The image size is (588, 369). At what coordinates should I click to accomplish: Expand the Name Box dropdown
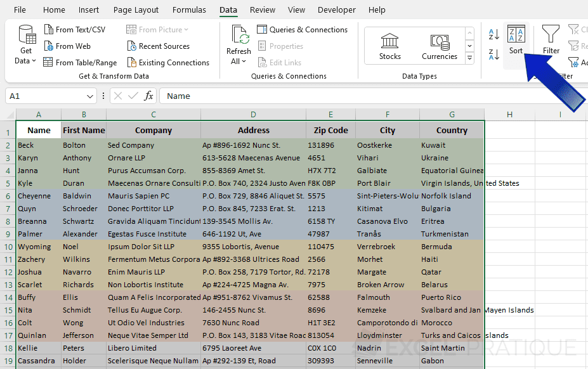[x=91, y=96]
